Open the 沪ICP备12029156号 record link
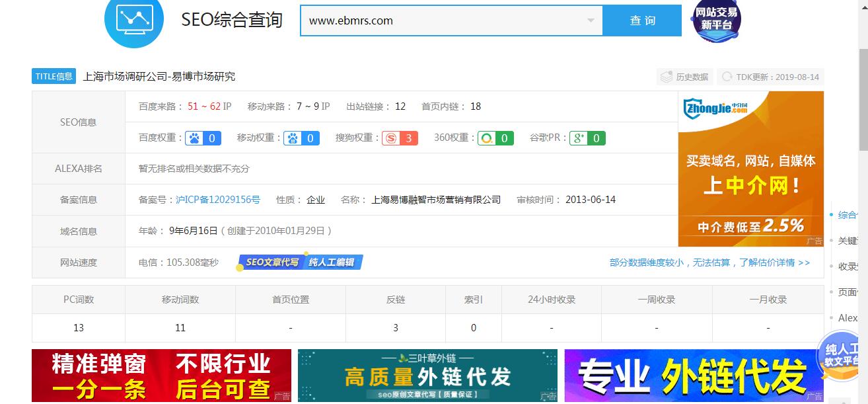 tap(218, 200)
